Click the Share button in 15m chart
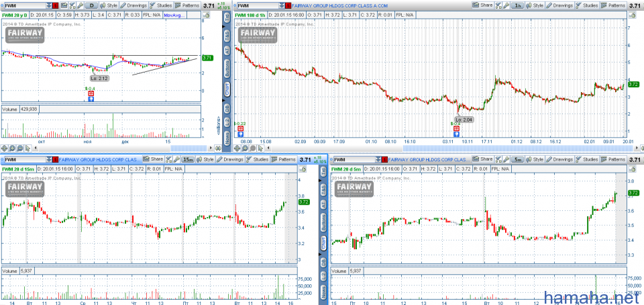The width and height of the screenshot is (644, 305). tap(153, 159)
